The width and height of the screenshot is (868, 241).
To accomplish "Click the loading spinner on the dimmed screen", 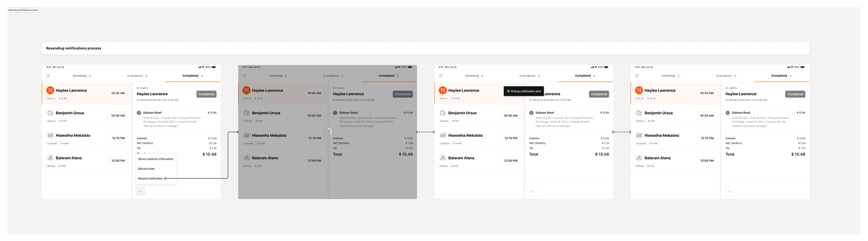I will click(328, 132).
